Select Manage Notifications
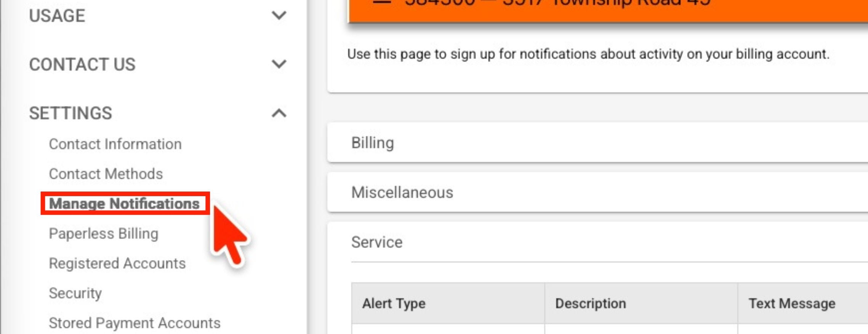868x334 pixels. pyautogui.click(x=124, y=203)
